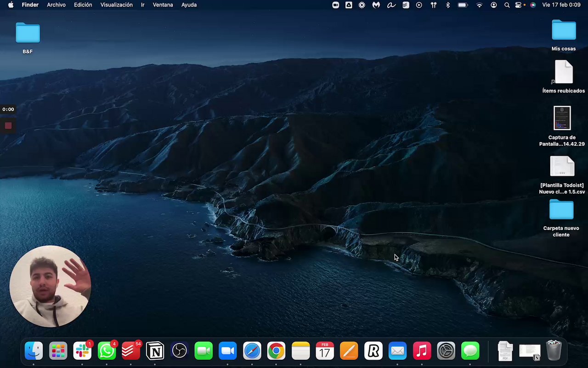Stop recording with the red square button

tap(8, 126)
